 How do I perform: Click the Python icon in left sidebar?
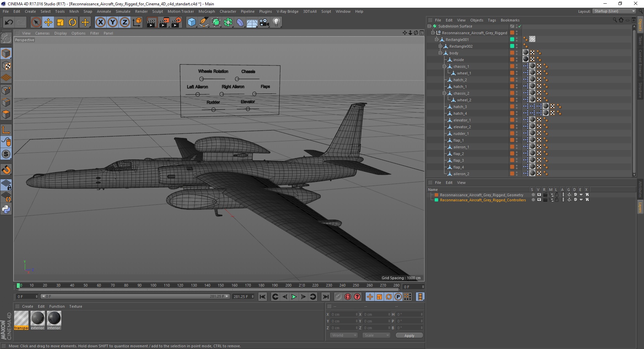(6, 209)
